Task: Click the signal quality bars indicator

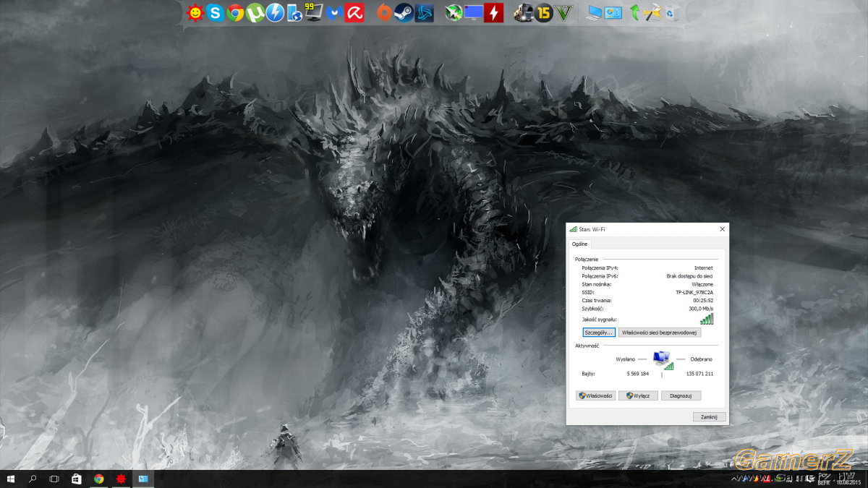Action: pyautogui.click(x=707, y=319)
